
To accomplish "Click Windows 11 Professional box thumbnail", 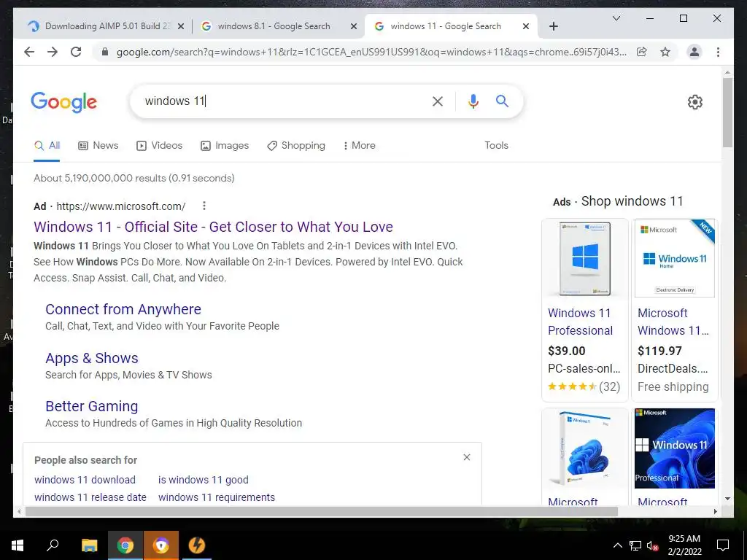I will [x=585, y=259].
